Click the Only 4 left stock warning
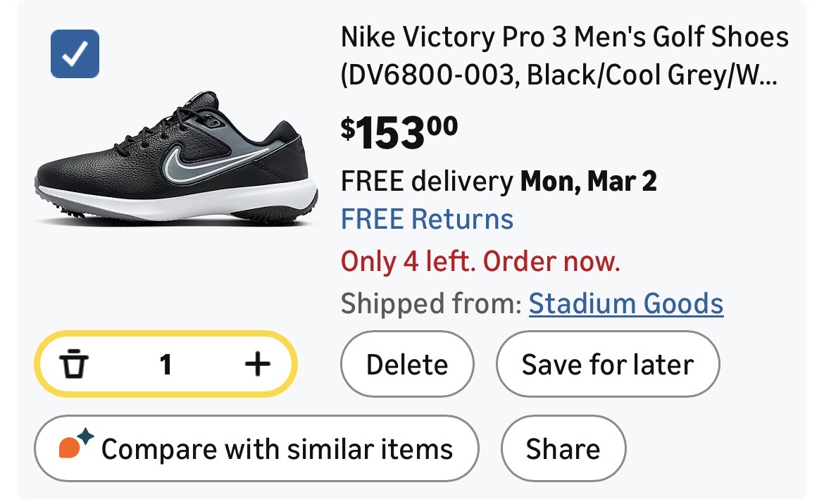The image size is (824, 504). [x=480, y=262]
